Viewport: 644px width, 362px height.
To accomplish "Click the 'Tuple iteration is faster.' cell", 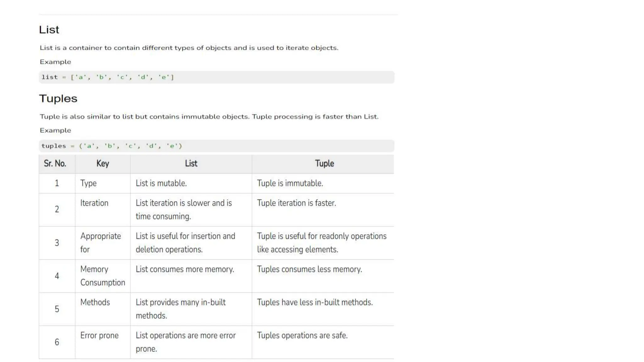I will tap(323, 210).
